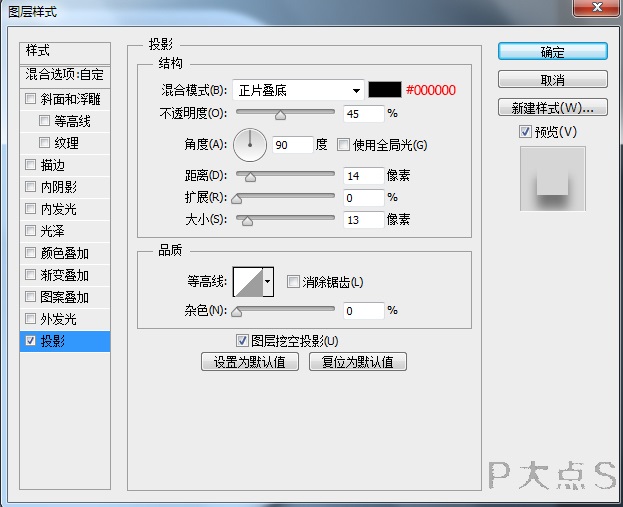Toggle the 颜色叠加 checkbox
The image size is (623, 507).
(31, 252)
